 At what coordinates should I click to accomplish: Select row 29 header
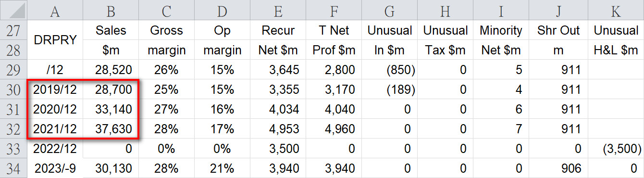point(13,69)
